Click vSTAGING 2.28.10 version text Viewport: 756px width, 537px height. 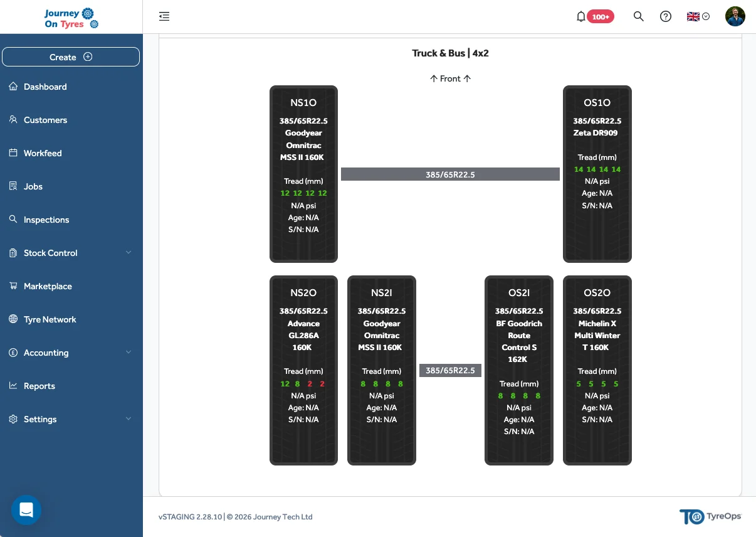click(x=191, y=517)
